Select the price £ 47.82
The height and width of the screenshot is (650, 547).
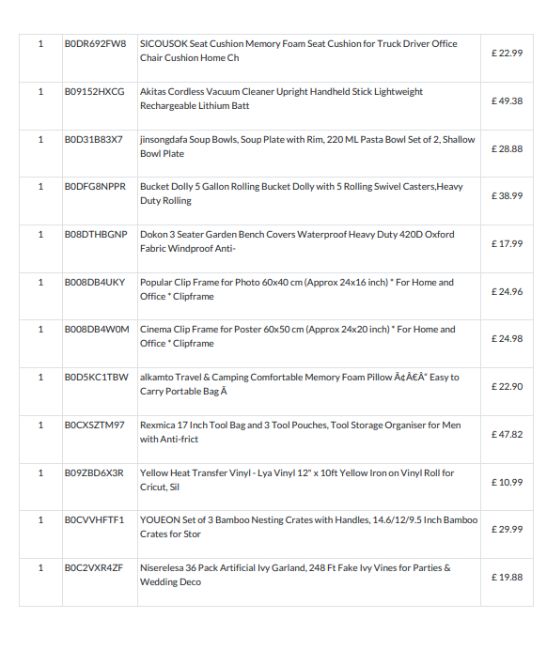click(x=507, y=434)
